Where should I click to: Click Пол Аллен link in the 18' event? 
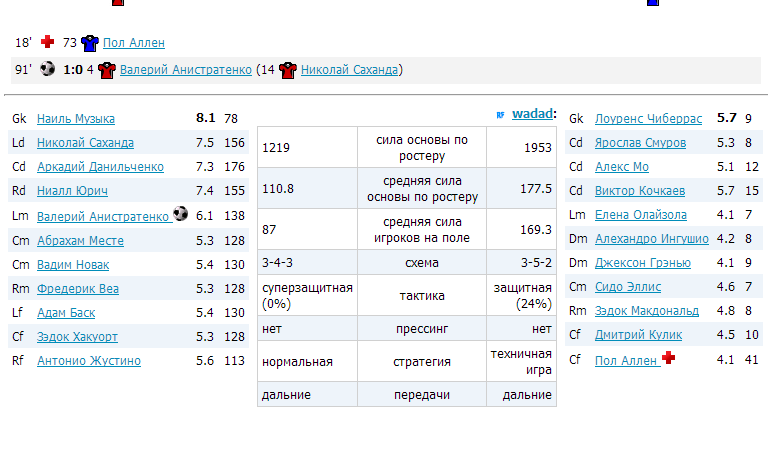tap(134, 43)
